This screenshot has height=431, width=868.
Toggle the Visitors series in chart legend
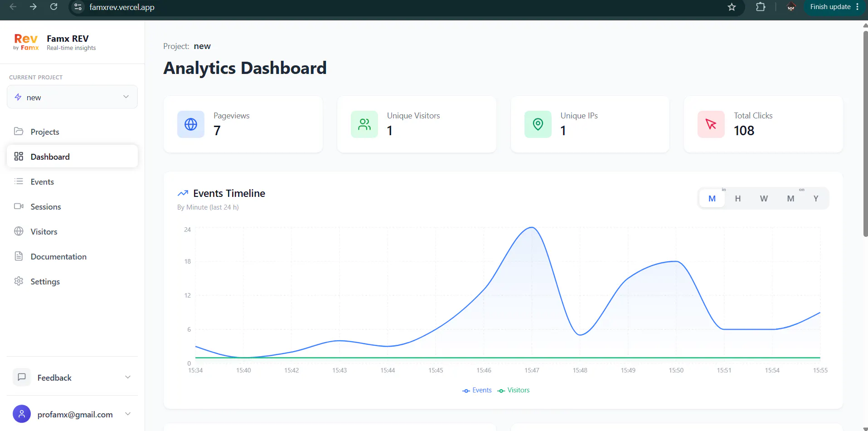coord(514,390)
